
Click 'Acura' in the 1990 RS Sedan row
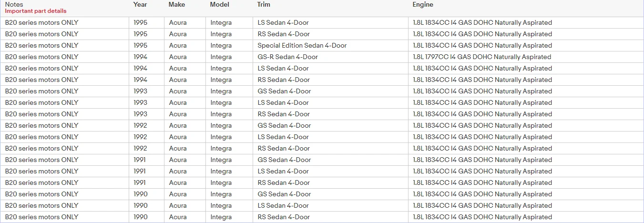(178, 217)
